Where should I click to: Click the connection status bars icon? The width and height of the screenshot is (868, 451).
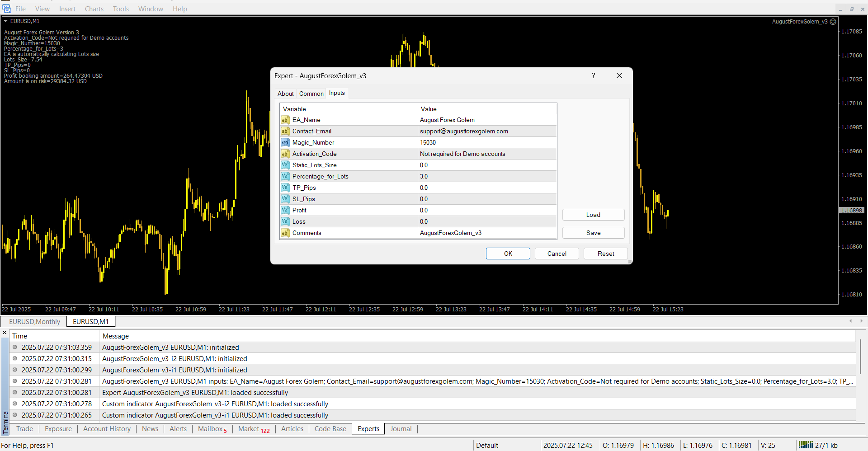click(805, 445)
